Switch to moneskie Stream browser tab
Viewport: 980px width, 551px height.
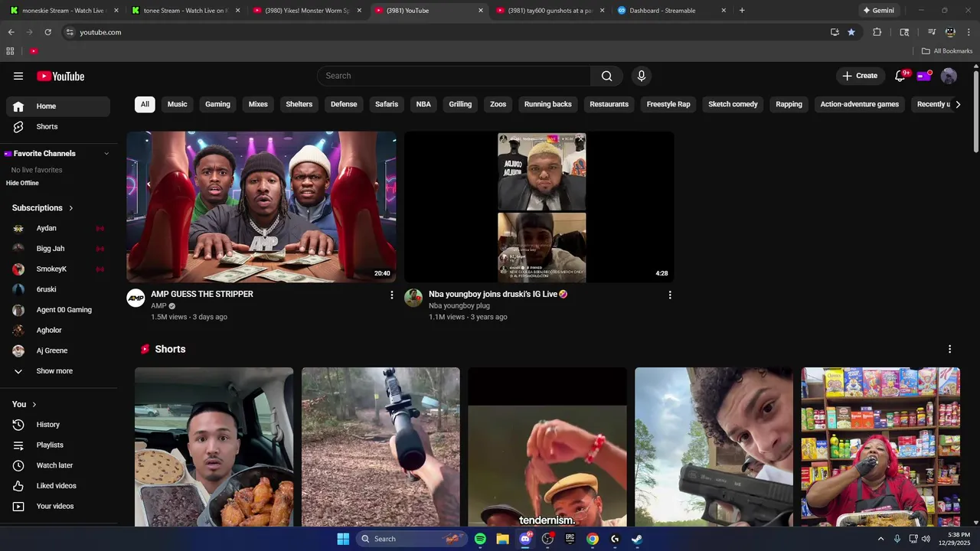click(x=63, y=11)
